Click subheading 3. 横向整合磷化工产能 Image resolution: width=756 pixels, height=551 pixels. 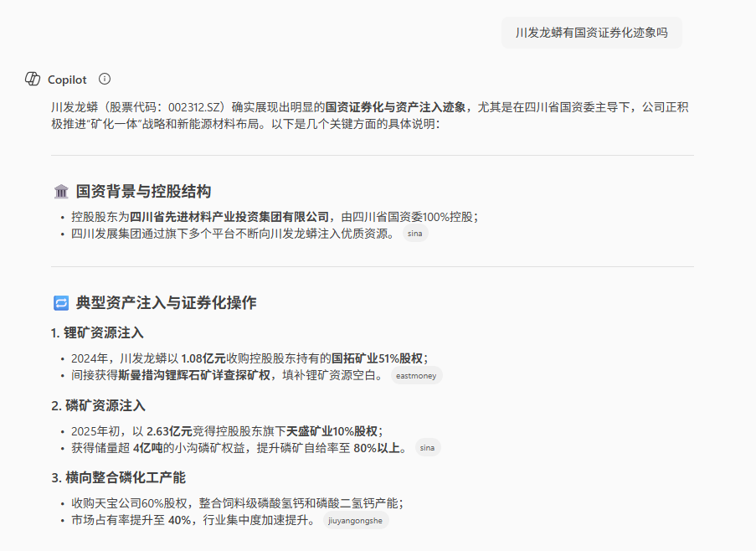pos(119,478)
